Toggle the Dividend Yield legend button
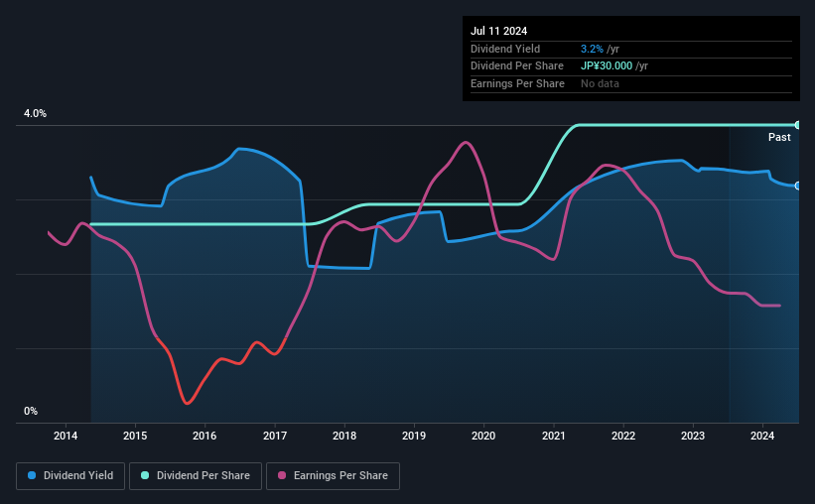 70,476
